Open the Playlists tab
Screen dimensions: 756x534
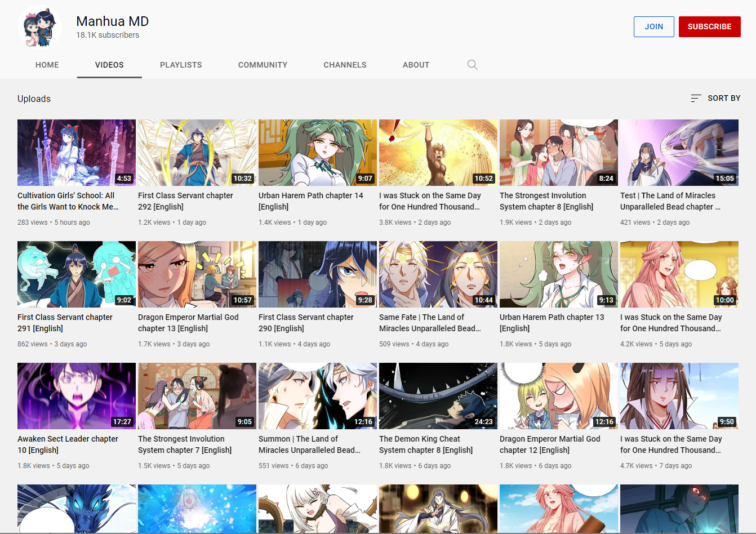click(181, 65)
